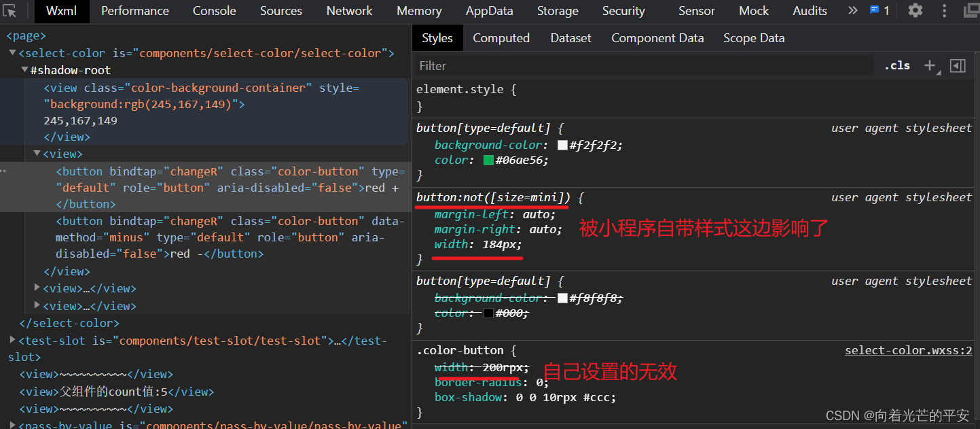This screenshot has height=429, width=980.
Task: Switch to the Component Data tab
Action: [657, 38]
